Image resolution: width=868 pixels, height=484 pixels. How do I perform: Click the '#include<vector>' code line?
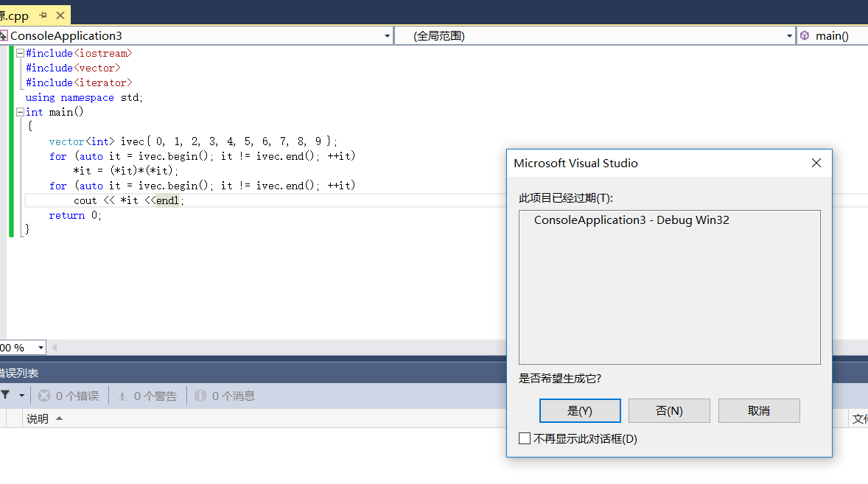(x=73, y=68)
